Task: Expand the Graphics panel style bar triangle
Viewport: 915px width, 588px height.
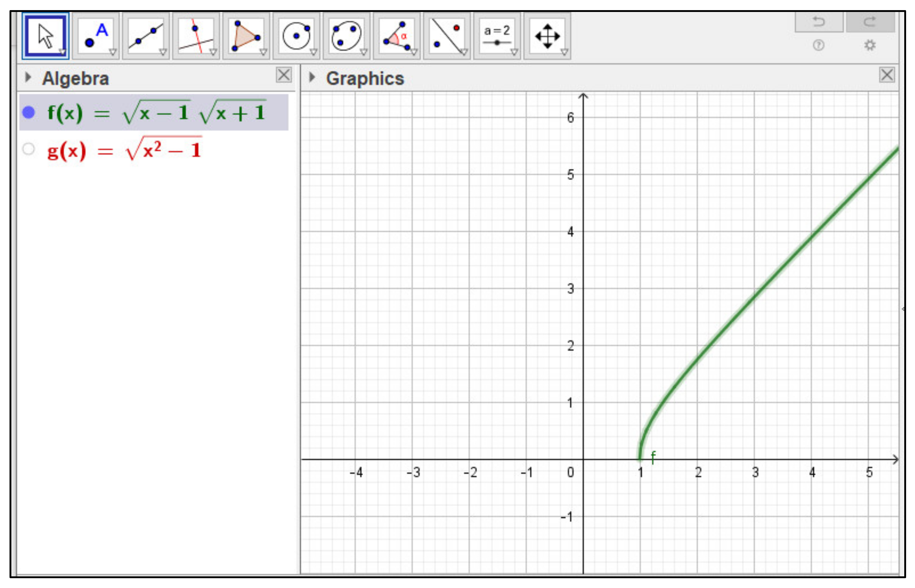Action: tap(312, 78)
